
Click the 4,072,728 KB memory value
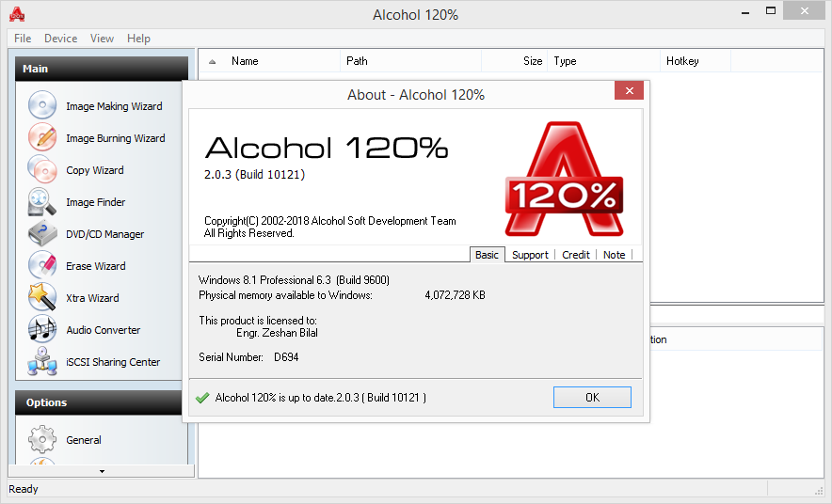[455, 295]
